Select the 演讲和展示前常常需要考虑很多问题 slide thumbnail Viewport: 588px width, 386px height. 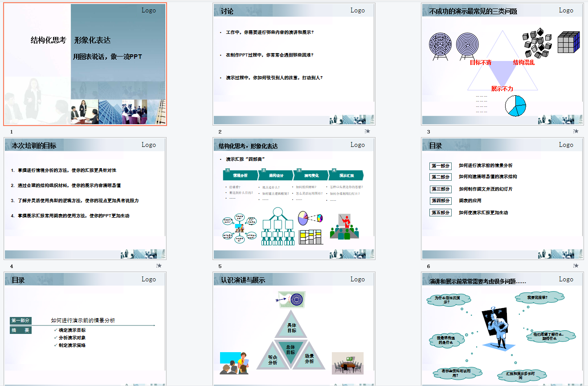coord(502,329)
